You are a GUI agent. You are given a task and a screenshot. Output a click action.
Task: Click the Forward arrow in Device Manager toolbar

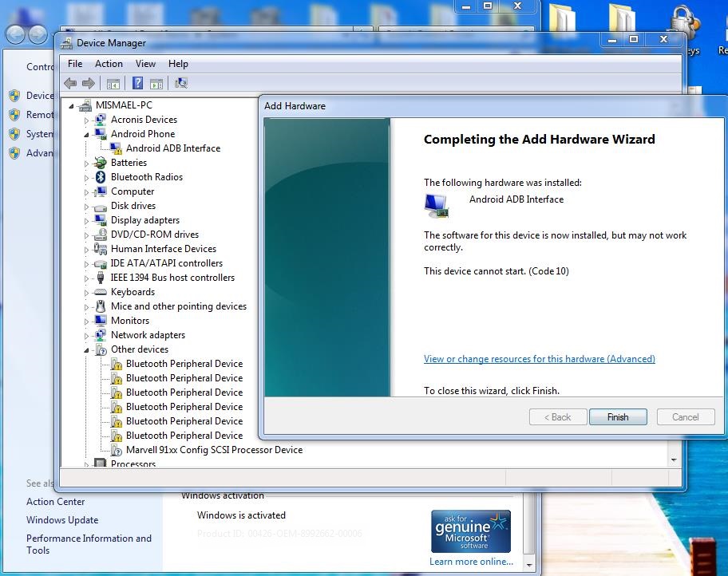click(x=89, y=84)
